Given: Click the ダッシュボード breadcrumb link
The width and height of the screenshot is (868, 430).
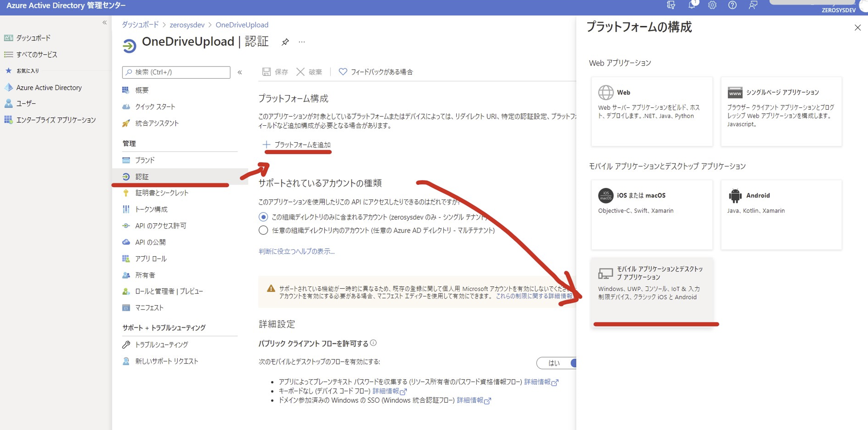Looking at the screenshot, I should point(140,24).
